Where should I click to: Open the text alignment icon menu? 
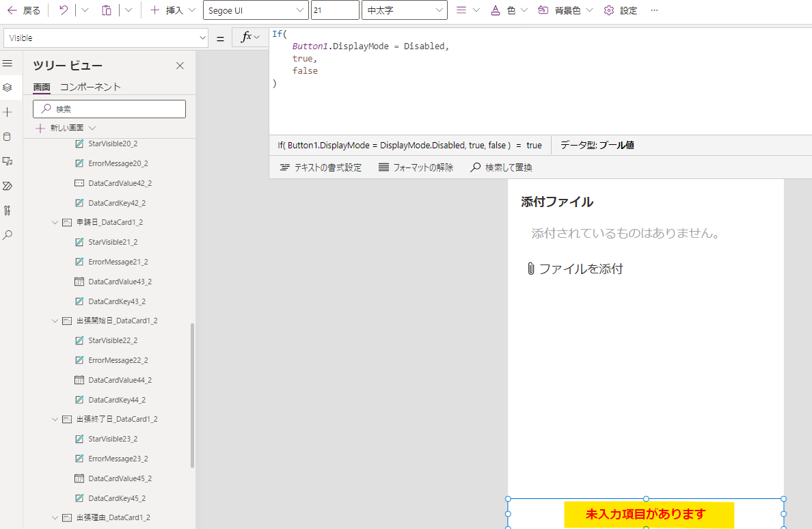pos(468,10)
